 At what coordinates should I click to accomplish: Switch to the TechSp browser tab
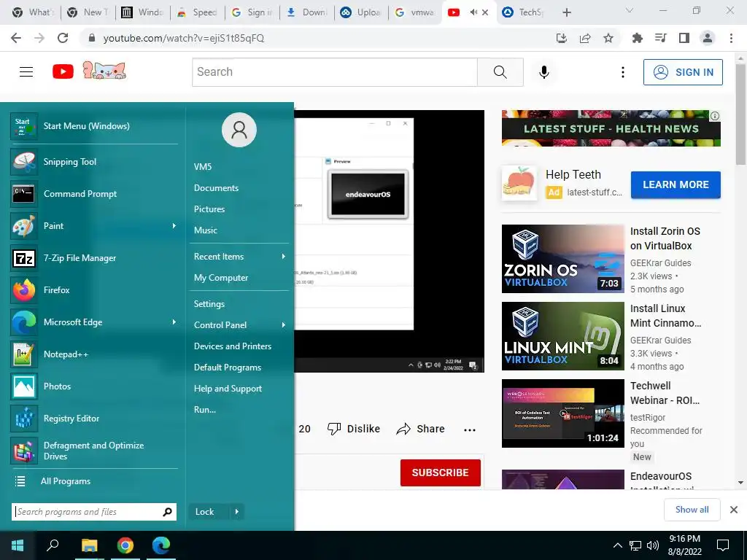tap(523, 12)
